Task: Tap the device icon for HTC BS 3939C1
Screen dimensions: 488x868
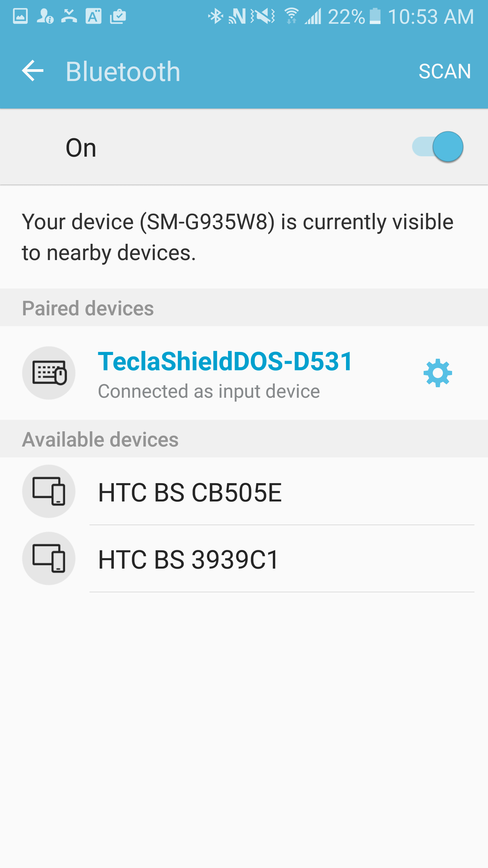Action: coord(49,558)
